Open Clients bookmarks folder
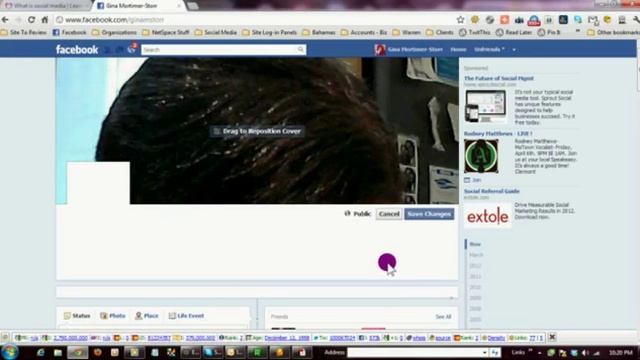This screenshot has height=360, width=640. (x=440, y=32)
